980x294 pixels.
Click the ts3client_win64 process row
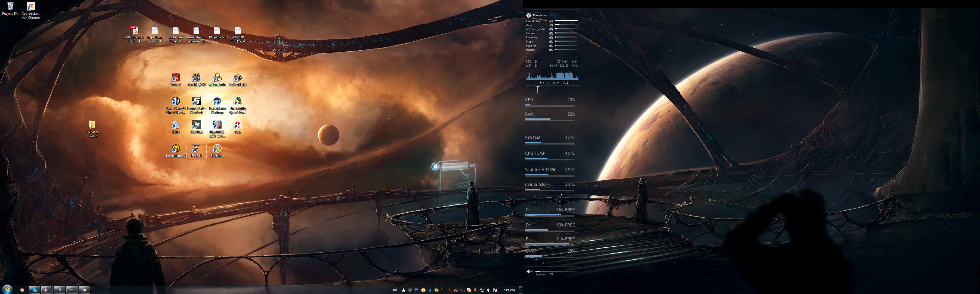pos(552,29)
